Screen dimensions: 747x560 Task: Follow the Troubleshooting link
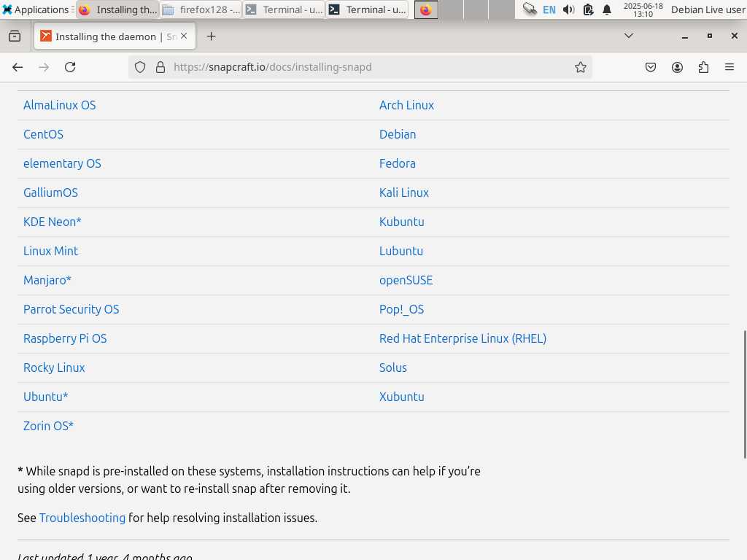point(82,518)
